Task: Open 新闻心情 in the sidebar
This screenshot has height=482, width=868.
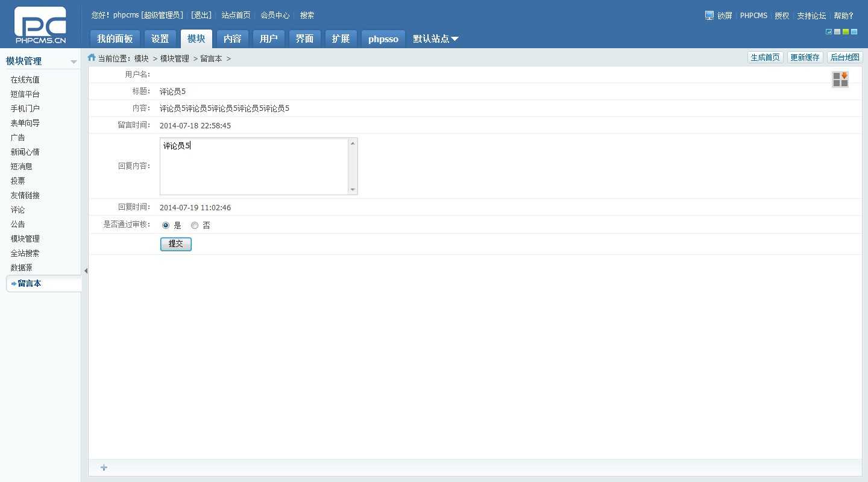Action: click(25, 152)
